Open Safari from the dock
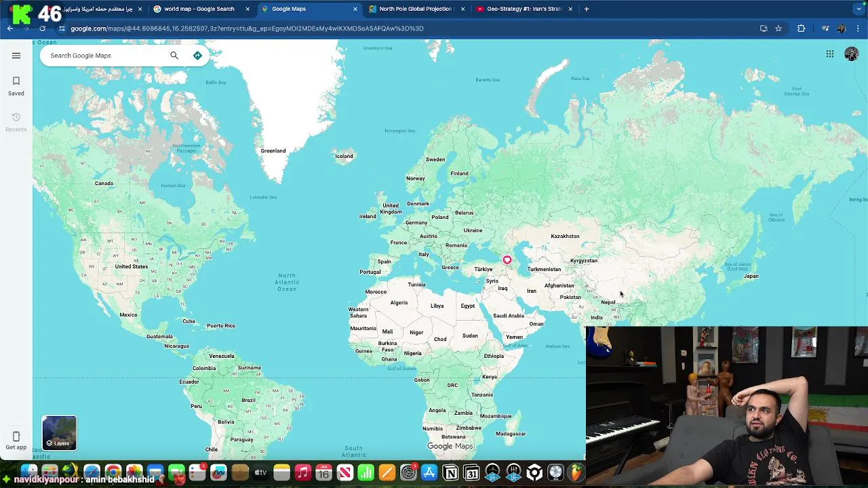This screenshot has height=488, width=868. coord(92,472)
